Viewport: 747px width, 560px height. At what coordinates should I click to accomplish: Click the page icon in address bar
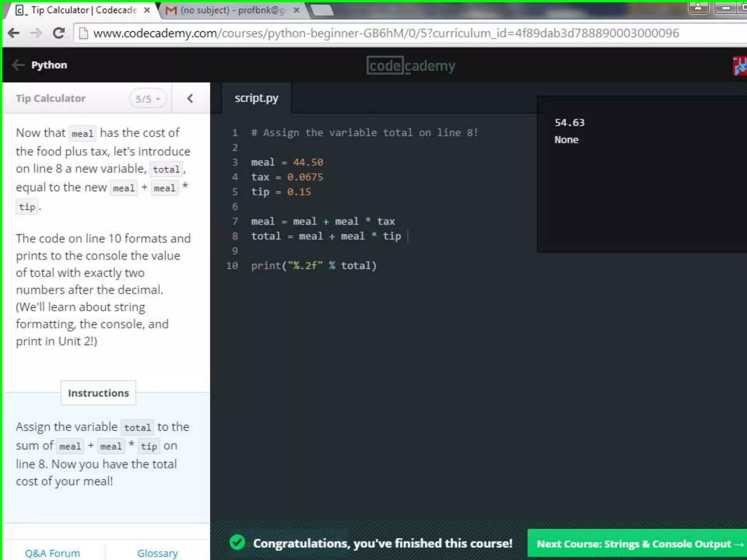point(84,34)
